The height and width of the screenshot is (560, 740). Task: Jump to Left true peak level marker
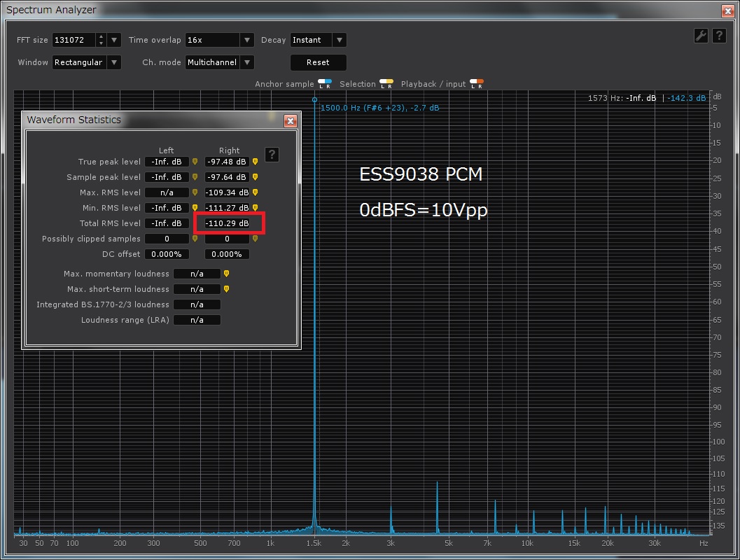195,162
